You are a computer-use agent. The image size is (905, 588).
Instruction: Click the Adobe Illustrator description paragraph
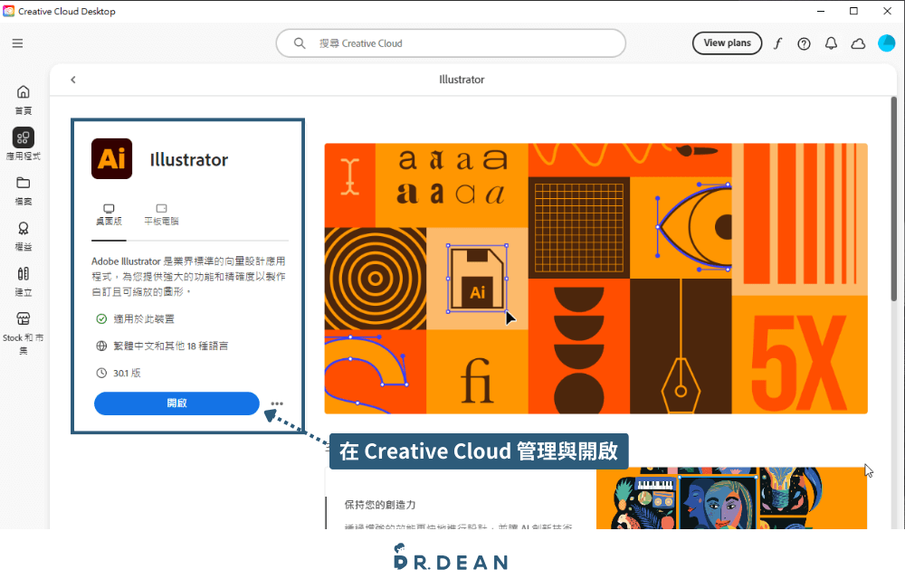[189, 277]
